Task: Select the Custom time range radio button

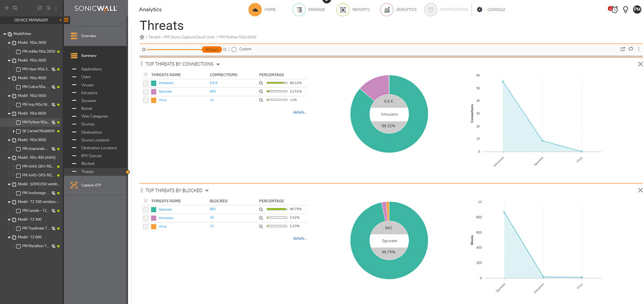Action: pyautogui.click(x=234, y=49)
